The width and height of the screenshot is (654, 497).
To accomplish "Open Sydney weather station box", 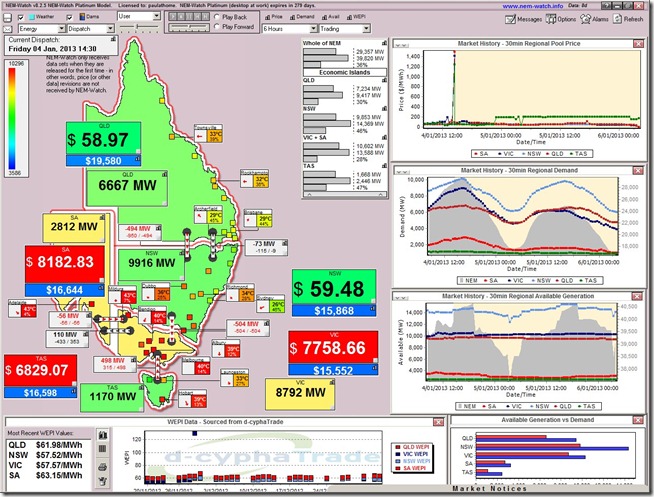I will [270, 304].
